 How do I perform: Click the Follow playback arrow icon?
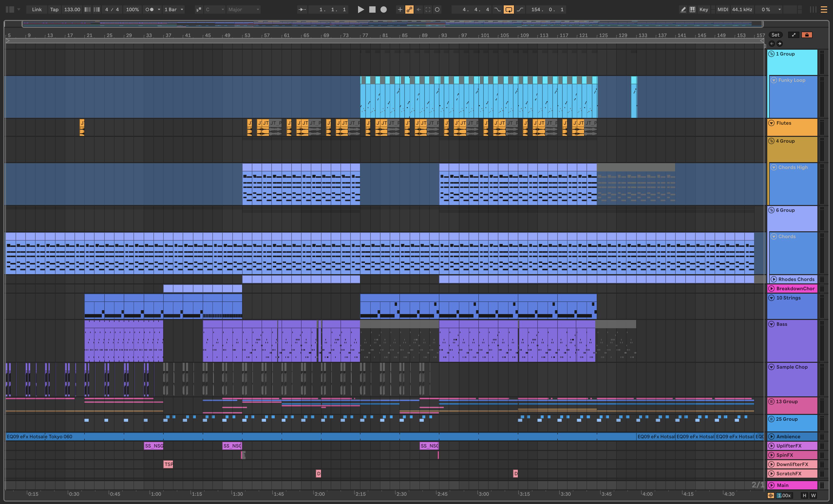pos(302,9)
